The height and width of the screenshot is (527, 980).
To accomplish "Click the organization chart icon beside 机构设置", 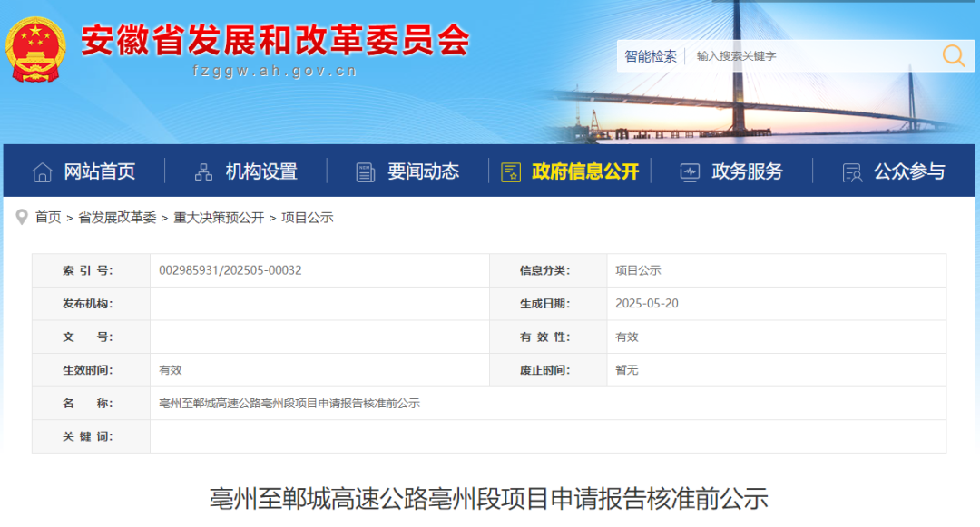I will click(x=204, y=171).
